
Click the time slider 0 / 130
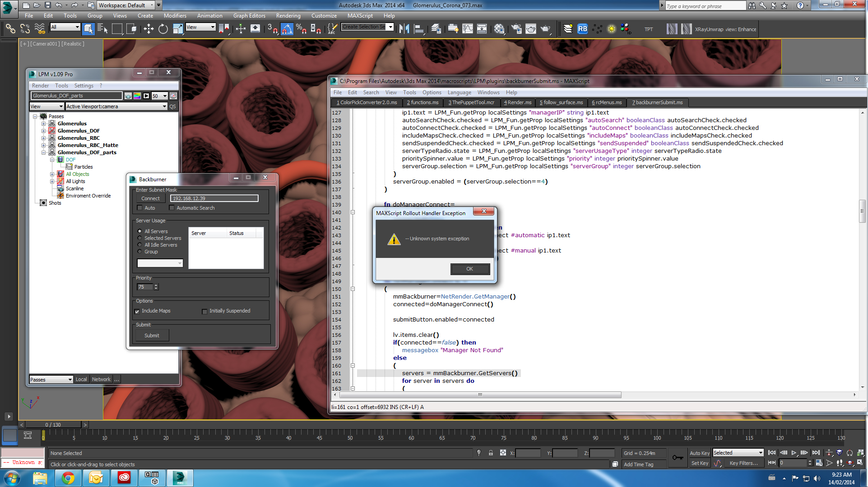[53, 424]
